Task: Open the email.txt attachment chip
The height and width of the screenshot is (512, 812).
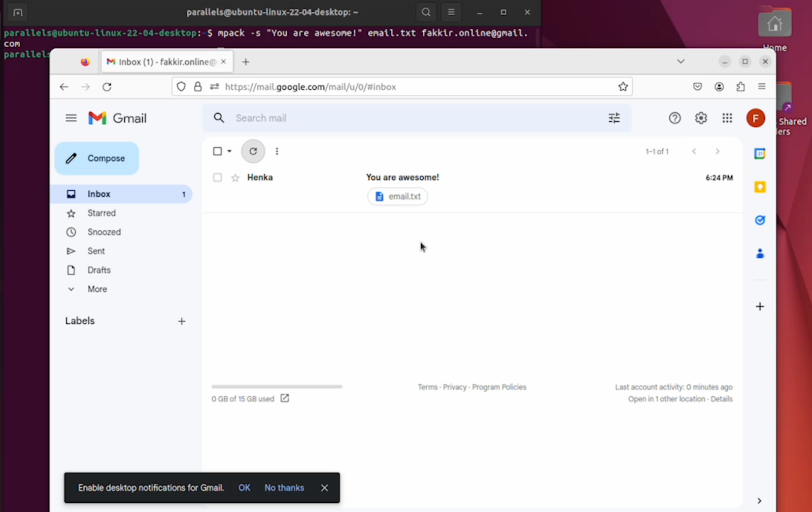Action: pyautogui.click(x=397, y=196)
